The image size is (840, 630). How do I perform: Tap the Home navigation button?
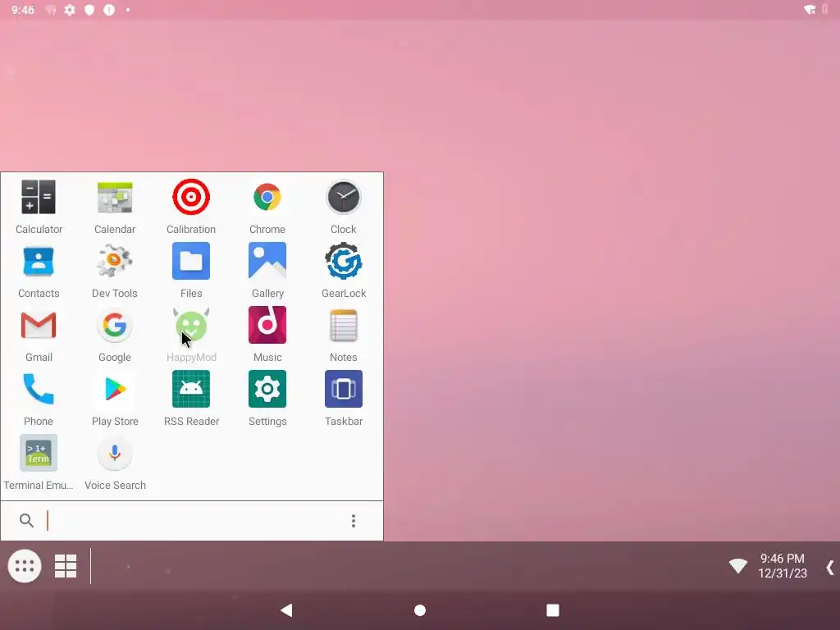pos(420,610)
